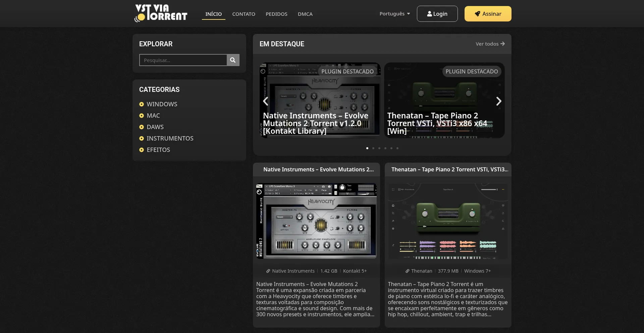Click Tape Piano 2 card screenshot
644x333 pixels.
coord(448,221)
